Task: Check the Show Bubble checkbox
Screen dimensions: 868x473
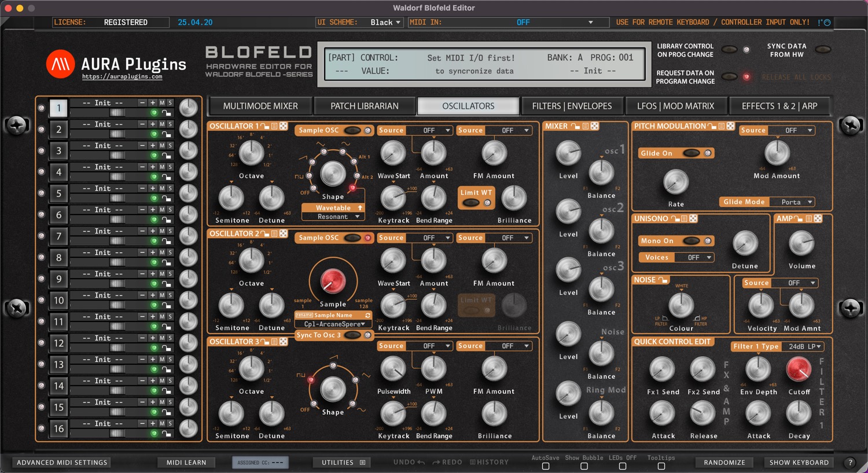Action: click(584, 466)
